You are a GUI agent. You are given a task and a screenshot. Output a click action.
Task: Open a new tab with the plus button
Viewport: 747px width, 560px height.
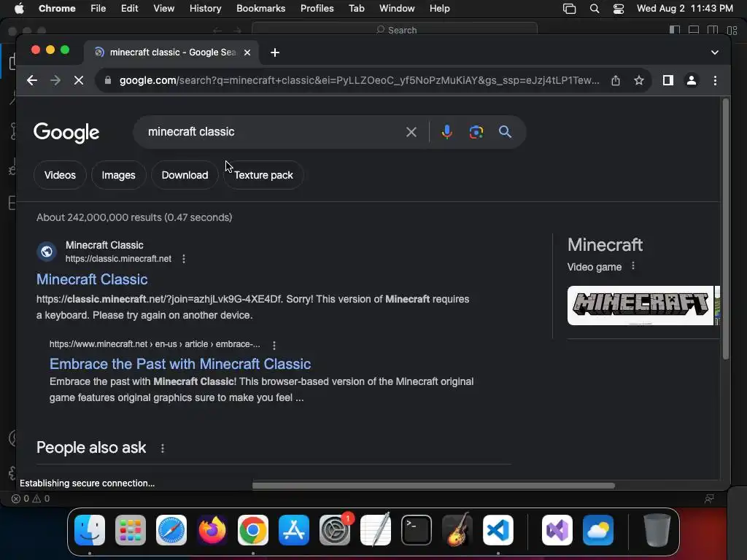coord(275,52)
